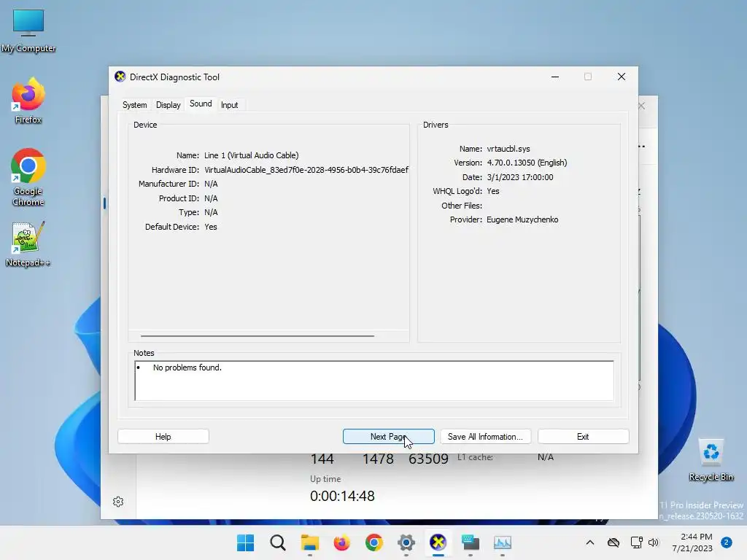Screen dimensions: 747x560
Task: Open Task Manager settings gear
Action: coord(118,502)
